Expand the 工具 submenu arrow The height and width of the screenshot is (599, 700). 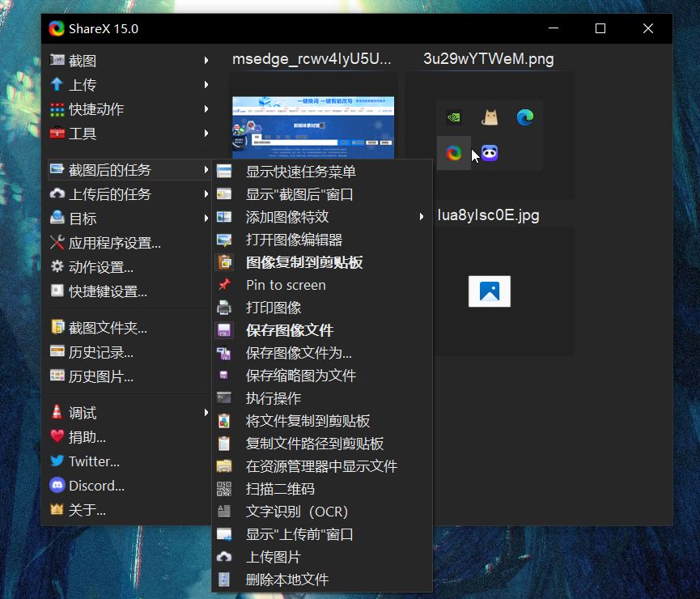(206, 133)
